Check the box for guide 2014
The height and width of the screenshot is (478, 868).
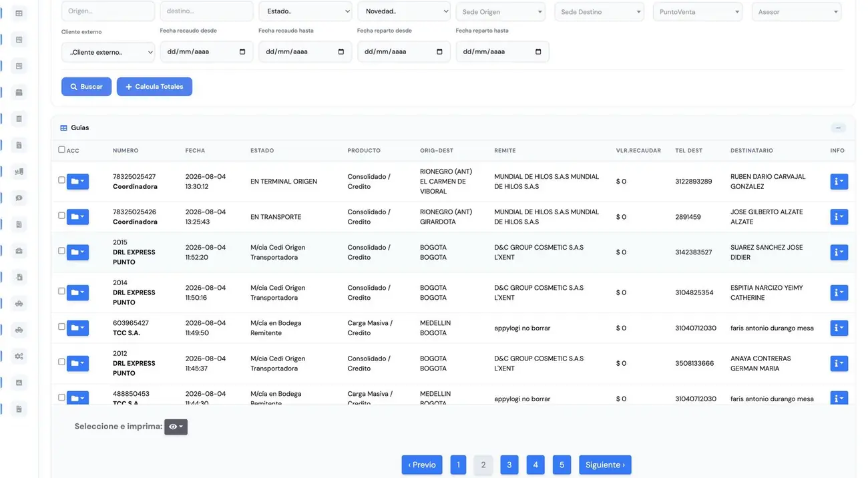click(x=61, y=291)
